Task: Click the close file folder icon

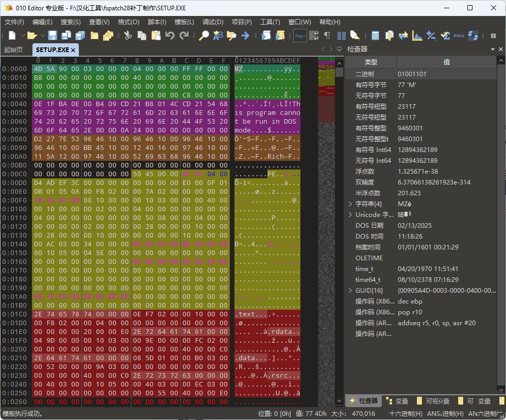Action: [x=94, y=35]
